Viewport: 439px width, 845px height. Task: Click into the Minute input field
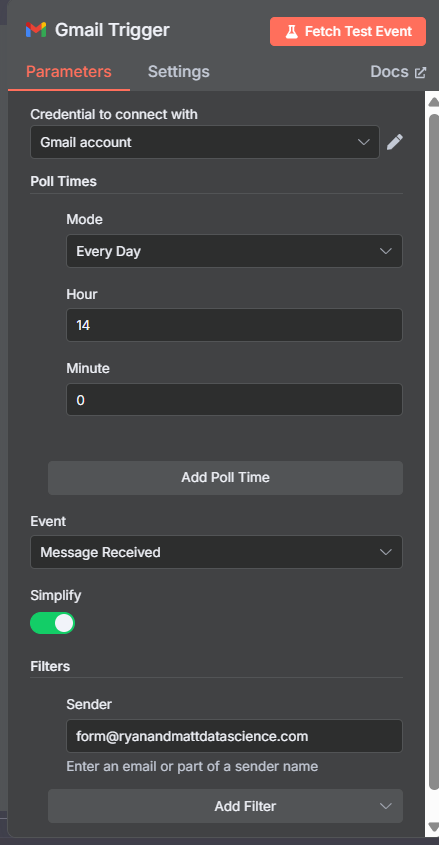[234, 399]
